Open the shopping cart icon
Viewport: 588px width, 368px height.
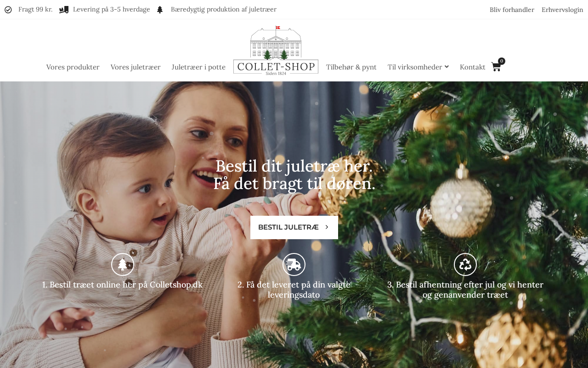pyautogui.click(x=496, y=67)
